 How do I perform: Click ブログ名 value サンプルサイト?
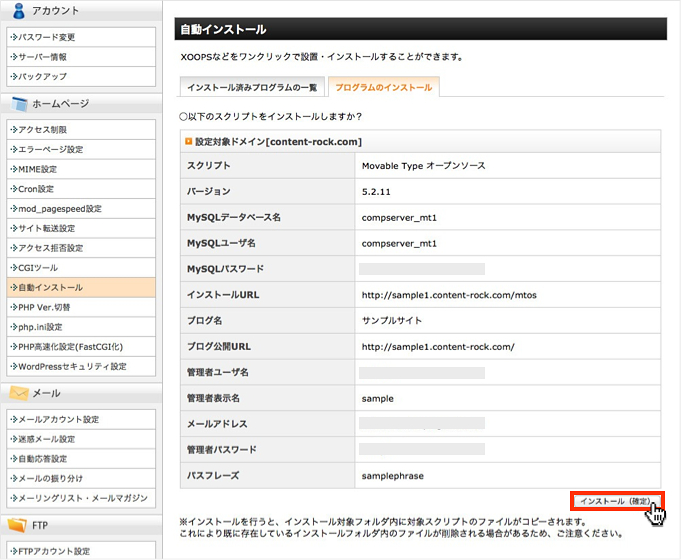(x=392, y=321)
